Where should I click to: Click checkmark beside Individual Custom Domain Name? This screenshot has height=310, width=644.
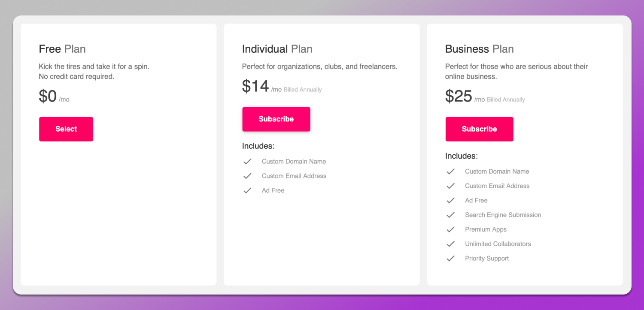pyautogui.click(x=247, y=162)
